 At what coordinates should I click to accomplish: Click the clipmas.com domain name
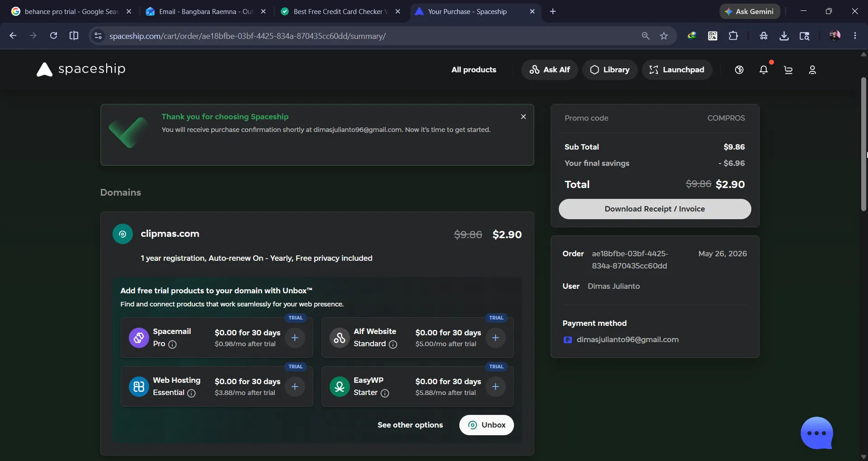[x=170, y=234]
